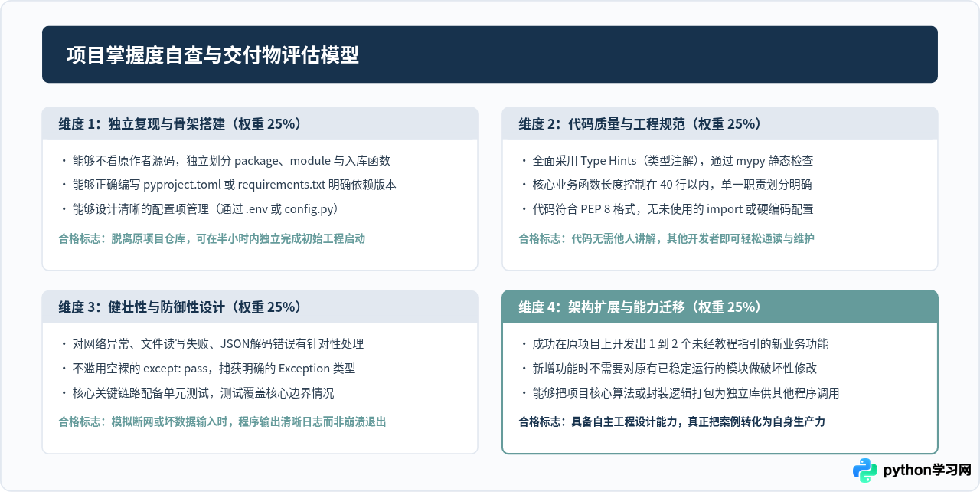Click 合格标志 line 代码无需他人讲解
980x492 pixels.
[666, 238]
